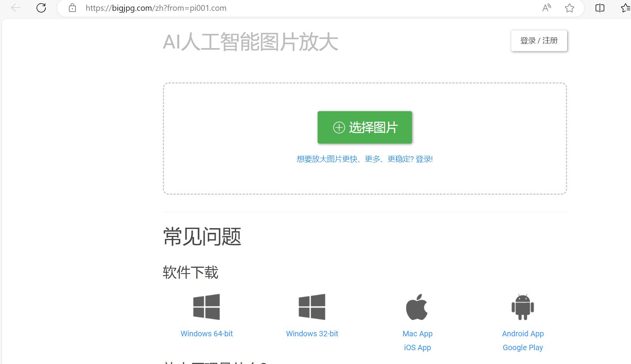Open the Android App link
The height and width of the screenshot is (364, 631).
[x=523, y=334]
